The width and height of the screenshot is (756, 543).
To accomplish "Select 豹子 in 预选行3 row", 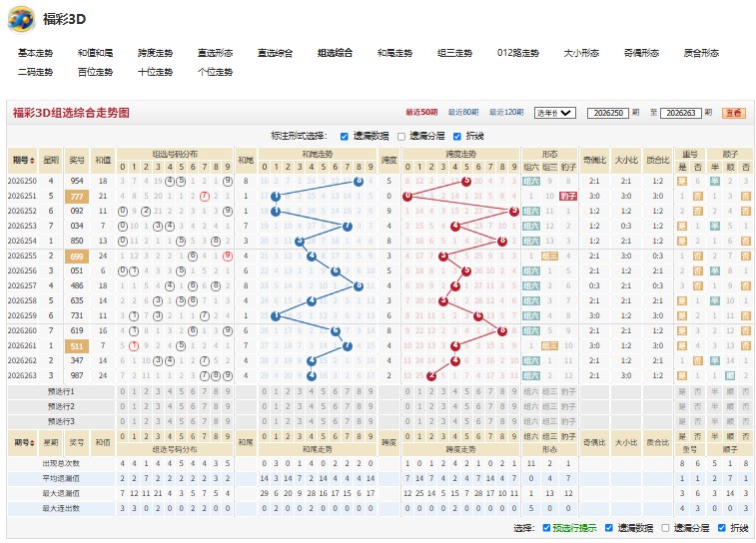I will [568, 421].
